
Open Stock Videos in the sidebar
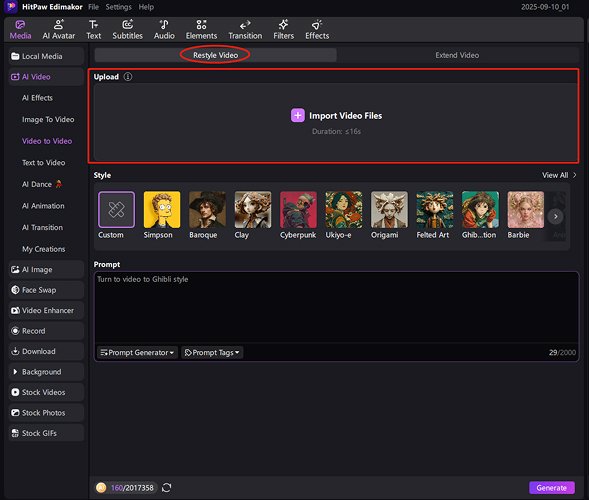point(46,392)
